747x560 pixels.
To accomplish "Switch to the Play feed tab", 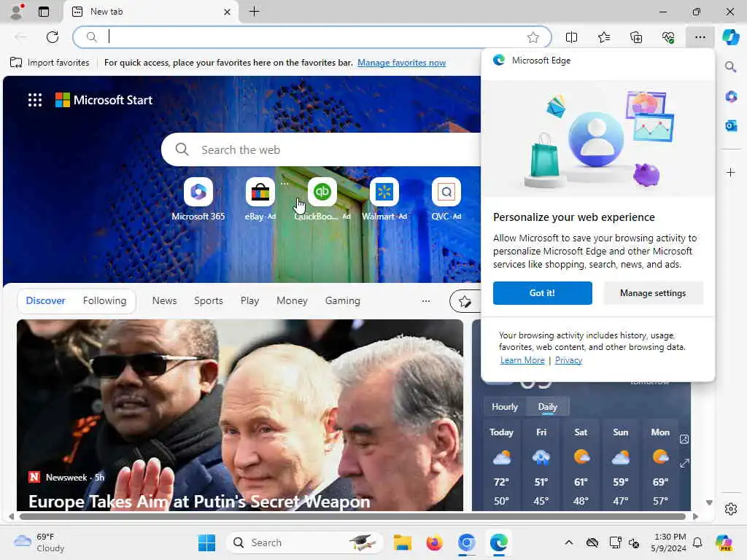I will [249, 300].
